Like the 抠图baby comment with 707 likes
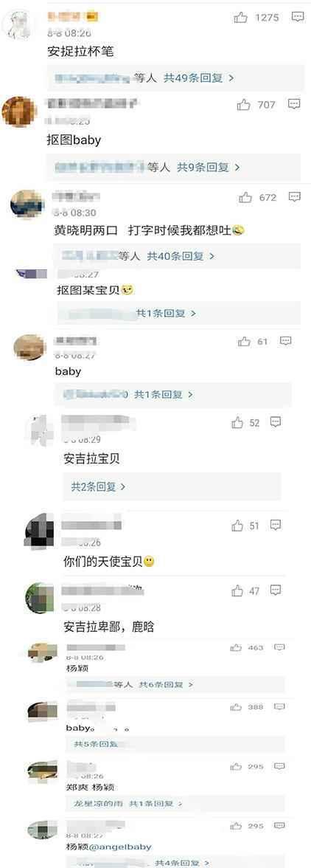Screen dimensions: 311x868 [244, 105]
